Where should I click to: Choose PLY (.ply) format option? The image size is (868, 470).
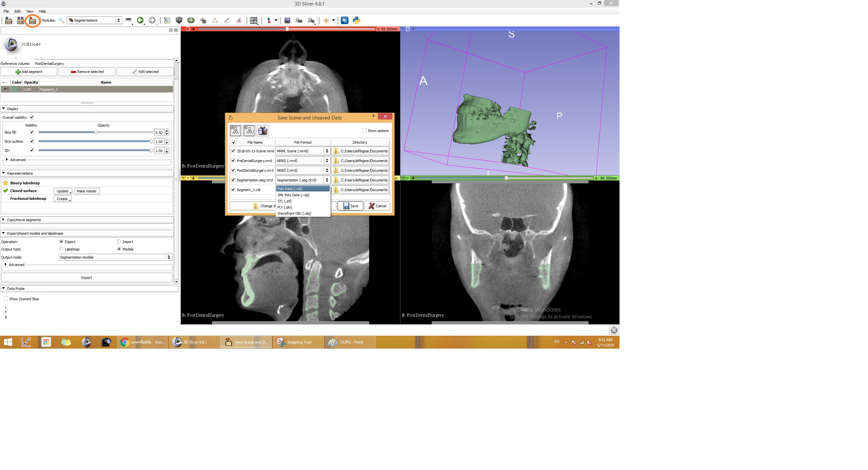click(303, 207)
